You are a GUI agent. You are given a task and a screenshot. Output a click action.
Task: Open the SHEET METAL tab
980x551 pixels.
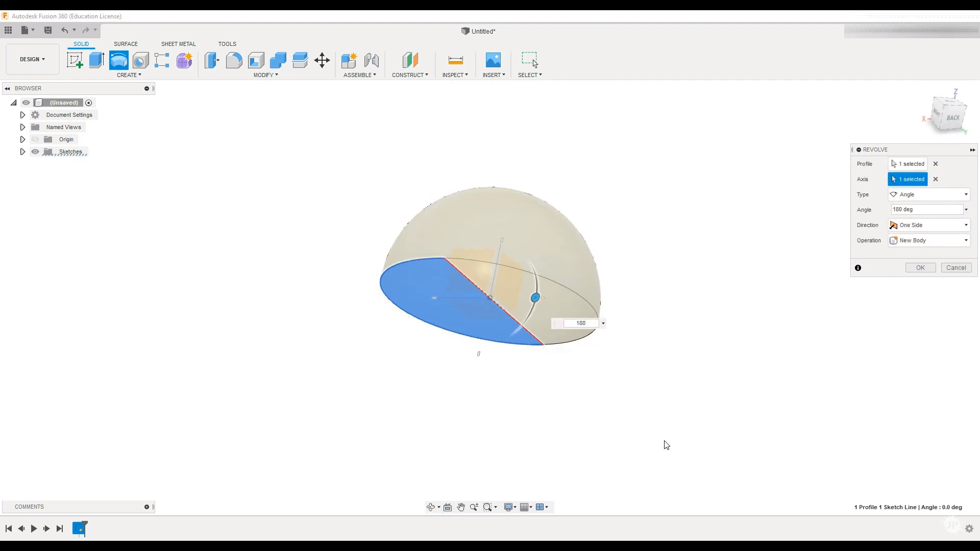click(178, 44)
